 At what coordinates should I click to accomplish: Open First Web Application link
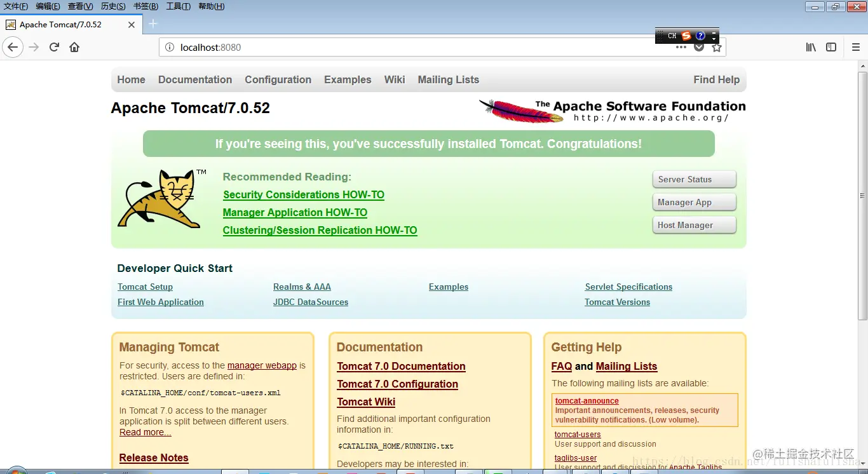[161, 302]
